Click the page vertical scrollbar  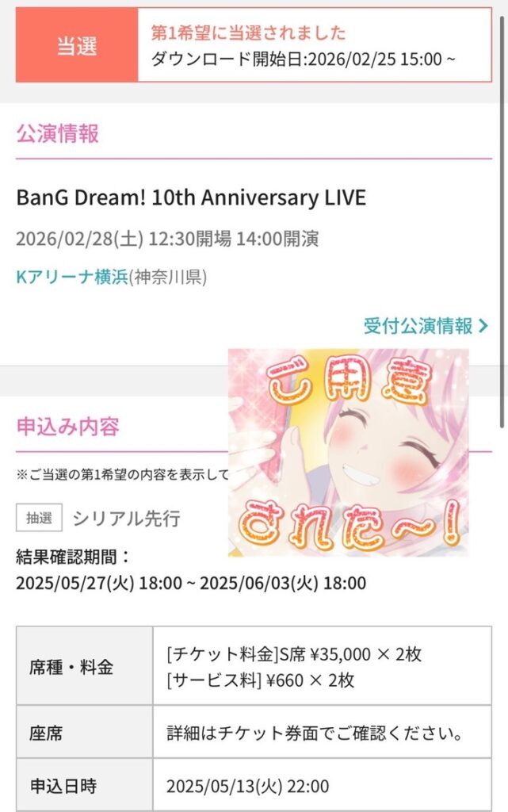tap(502, 223)
